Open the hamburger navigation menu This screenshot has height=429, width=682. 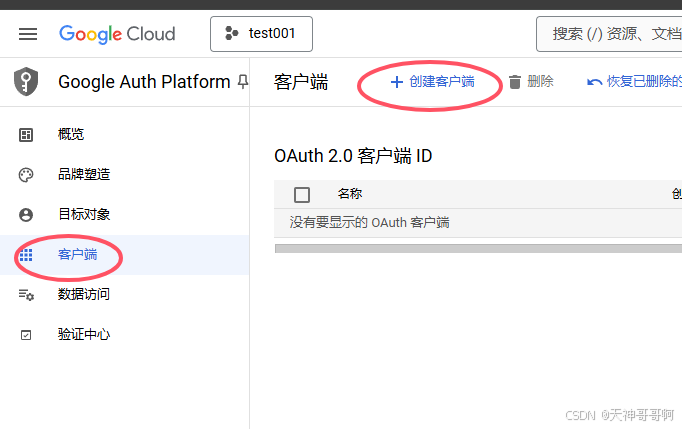28,34
